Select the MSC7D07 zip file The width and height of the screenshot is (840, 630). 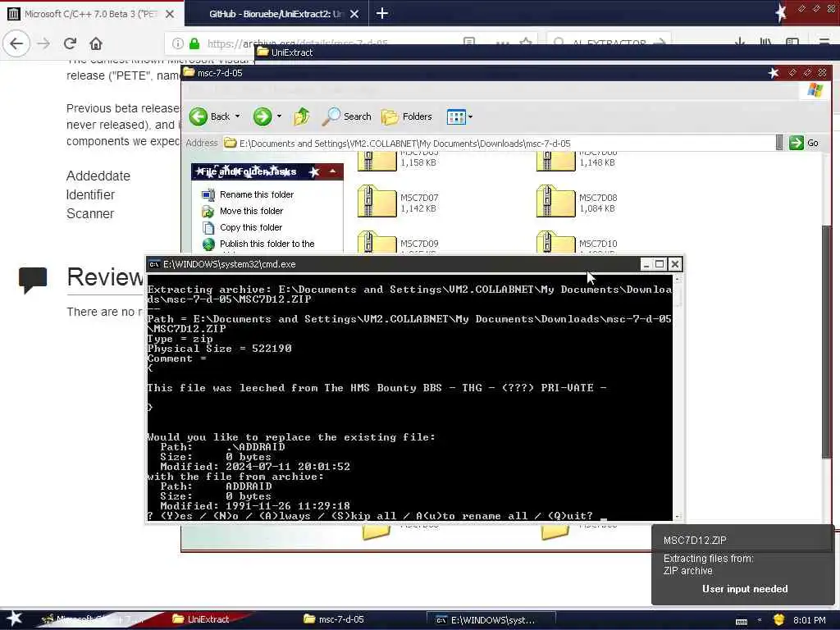pos(399,202)
